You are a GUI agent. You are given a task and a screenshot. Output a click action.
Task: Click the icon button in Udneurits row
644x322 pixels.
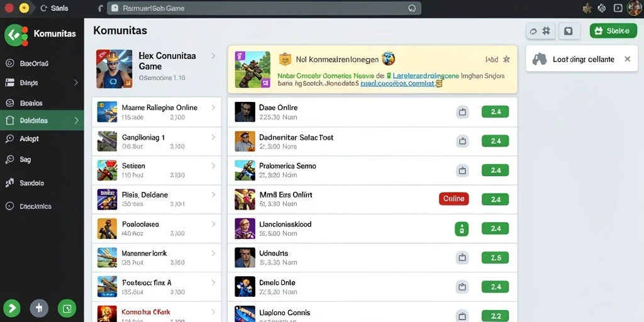[462, 257]
